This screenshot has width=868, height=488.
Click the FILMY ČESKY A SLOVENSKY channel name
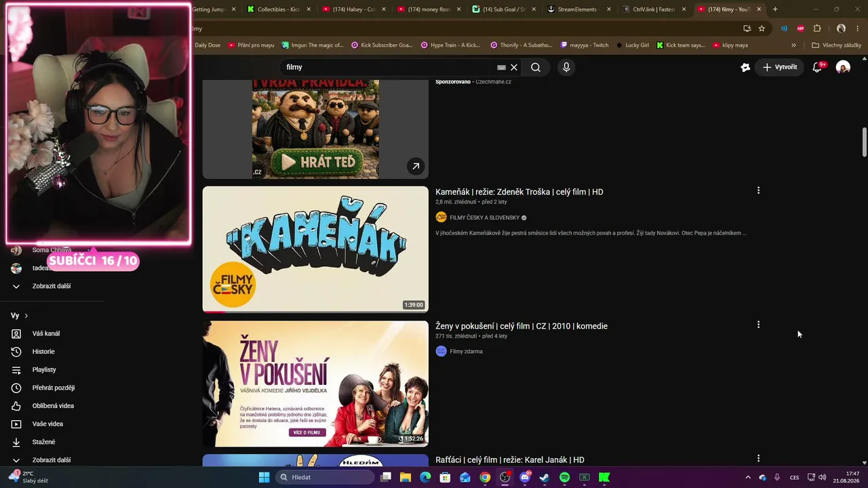pos(484,218)
